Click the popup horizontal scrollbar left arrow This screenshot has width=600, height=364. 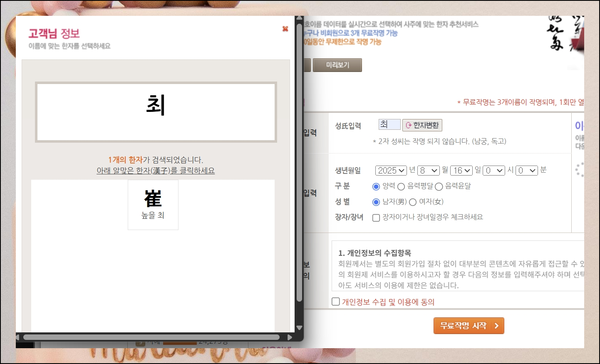[18, 337]
